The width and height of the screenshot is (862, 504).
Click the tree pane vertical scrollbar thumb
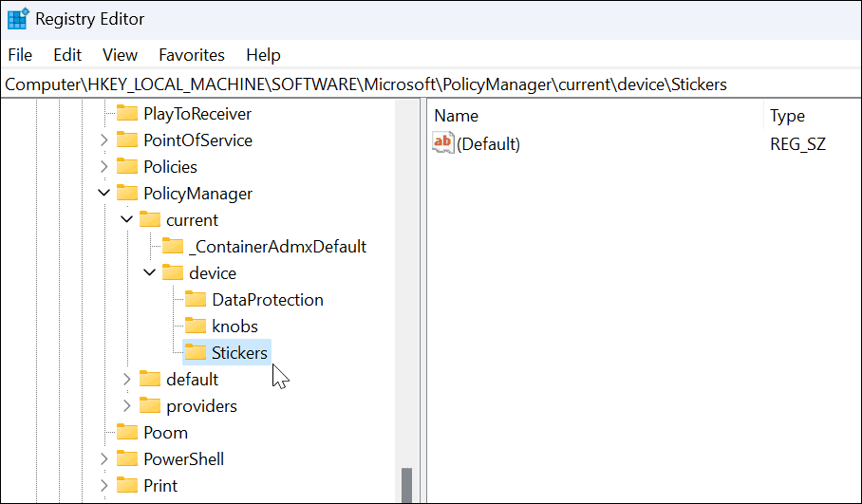pos(407,485)
